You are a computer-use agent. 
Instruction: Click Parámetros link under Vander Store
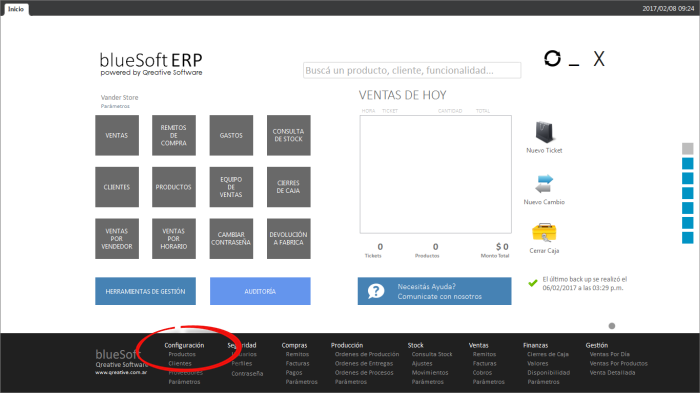coord(115,106)
